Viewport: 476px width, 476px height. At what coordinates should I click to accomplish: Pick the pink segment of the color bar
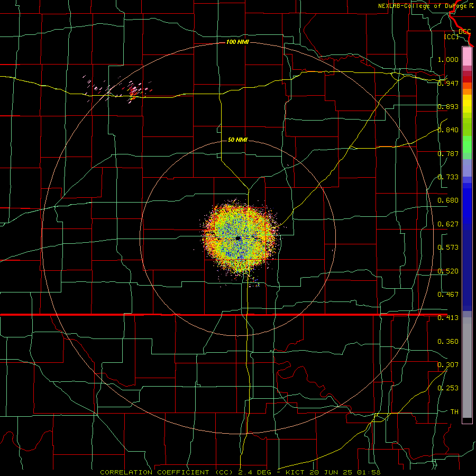click(x=467, y=56)
